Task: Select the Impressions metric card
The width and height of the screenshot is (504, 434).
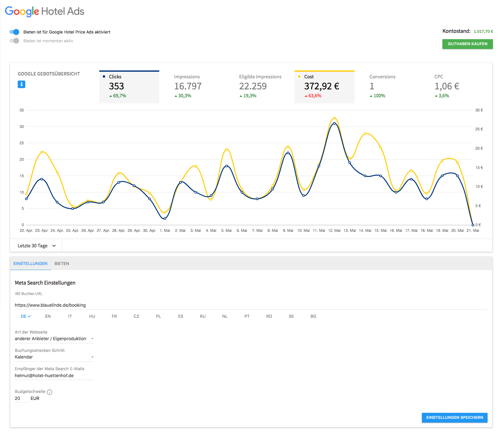Action: click(194, 87)
